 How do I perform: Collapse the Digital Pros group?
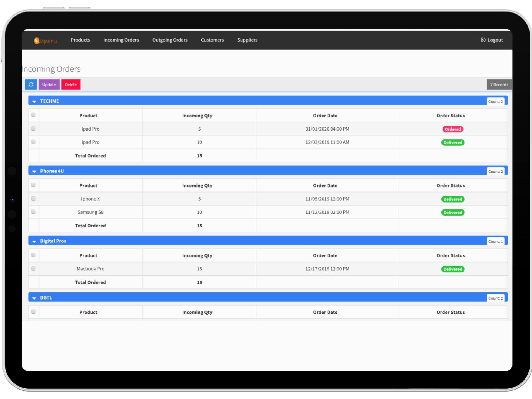[34, 241]
